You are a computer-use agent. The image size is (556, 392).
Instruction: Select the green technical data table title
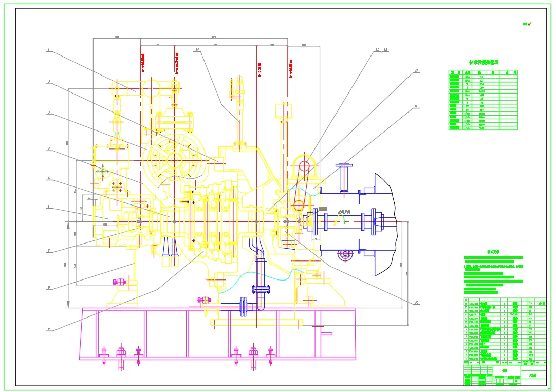484,62
